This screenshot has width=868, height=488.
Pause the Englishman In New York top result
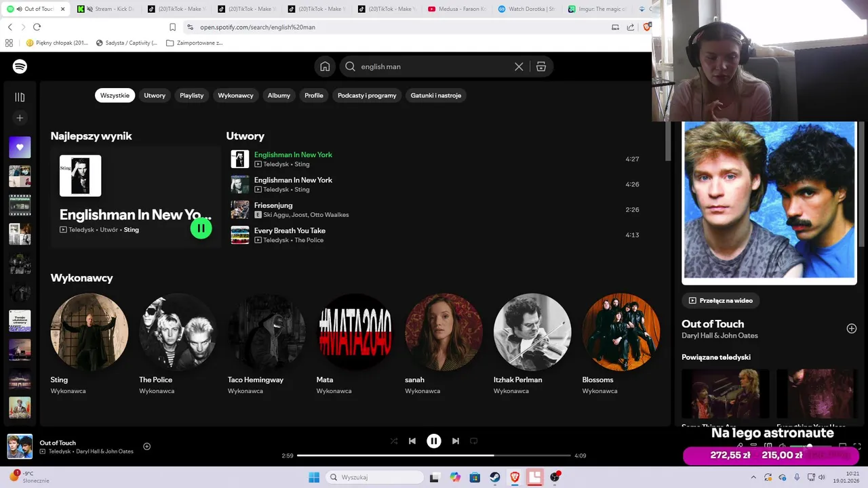[201, 228]
